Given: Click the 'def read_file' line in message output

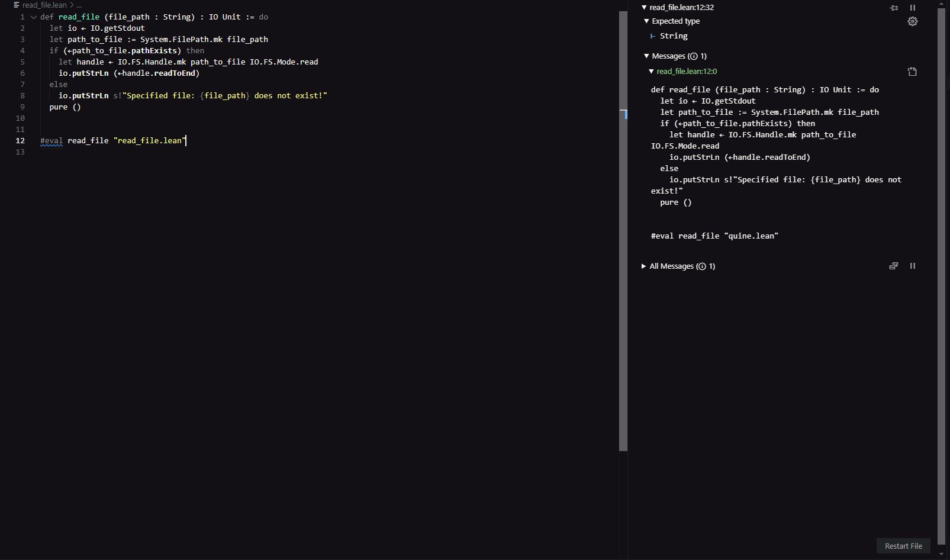Looking at the screenshot, I should (765, 90).
